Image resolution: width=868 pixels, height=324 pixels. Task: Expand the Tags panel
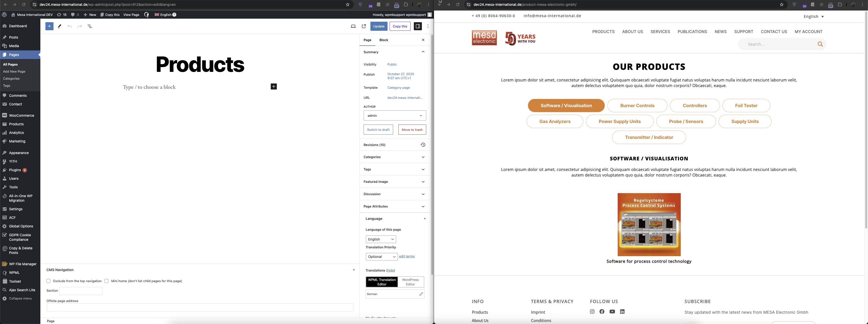coord(394,170)
